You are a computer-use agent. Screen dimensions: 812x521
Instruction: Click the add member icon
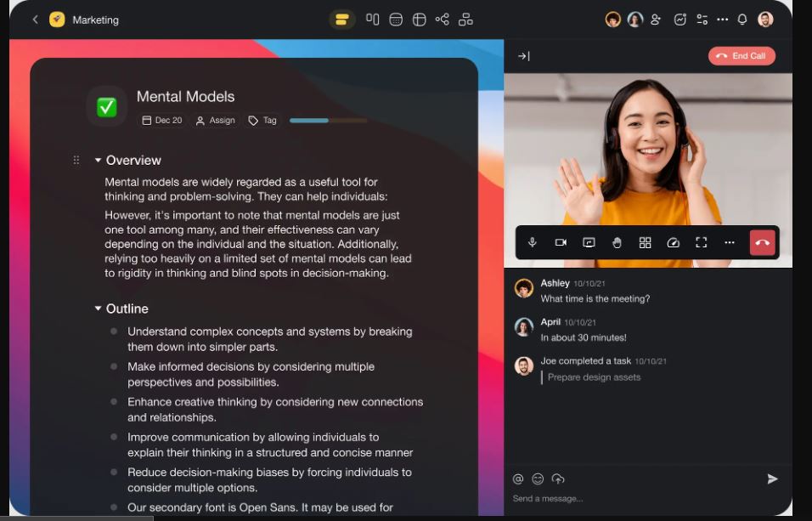[x=656, y=20]
